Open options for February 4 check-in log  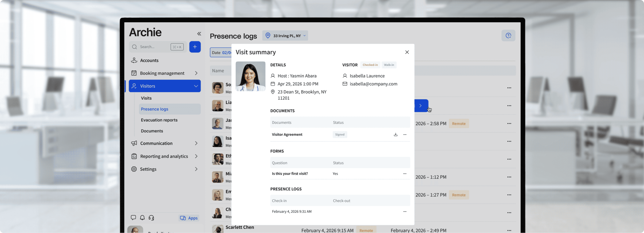click(405, 212)
